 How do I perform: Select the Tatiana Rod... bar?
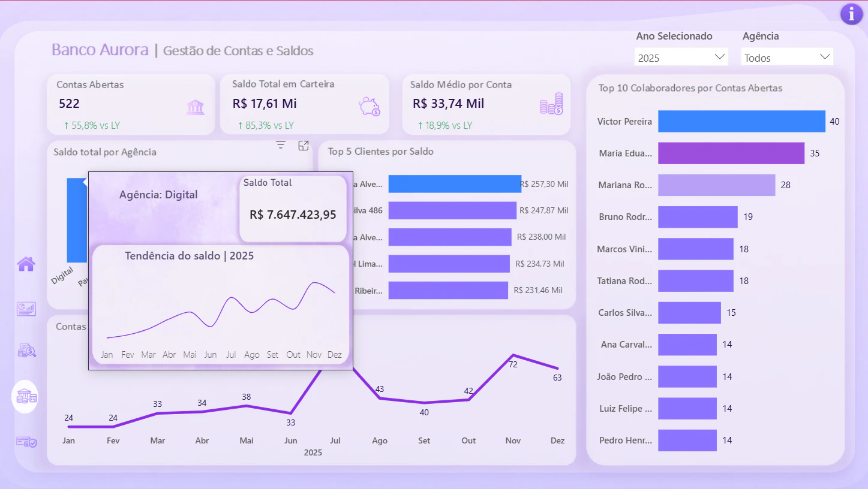click(695, 280)
